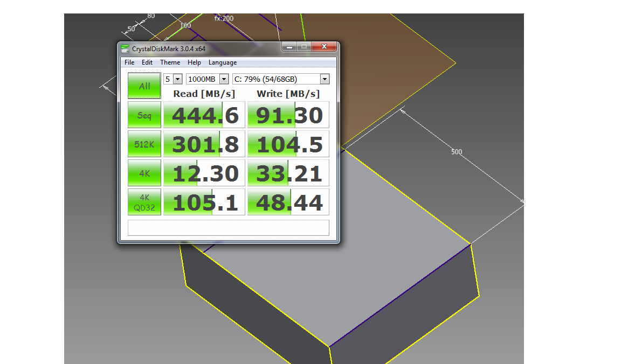Click the CrystalDiskMark title bar app icon

pos(125,48)
